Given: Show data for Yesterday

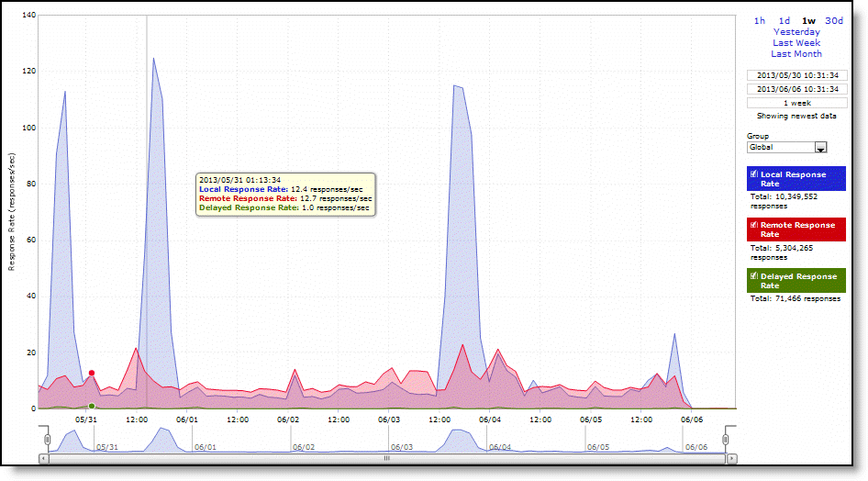Looking at the screenshot, I should [x=796, y=32].
